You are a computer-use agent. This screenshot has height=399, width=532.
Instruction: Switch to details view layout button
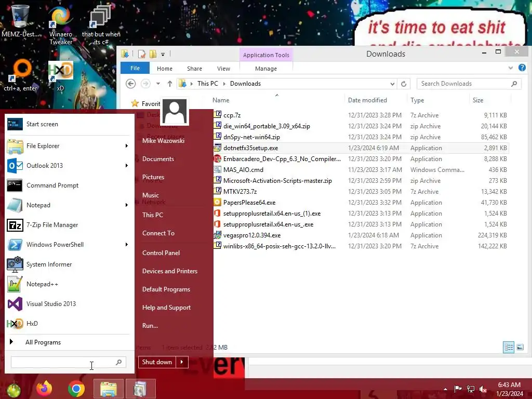click(x=508, y=347)
